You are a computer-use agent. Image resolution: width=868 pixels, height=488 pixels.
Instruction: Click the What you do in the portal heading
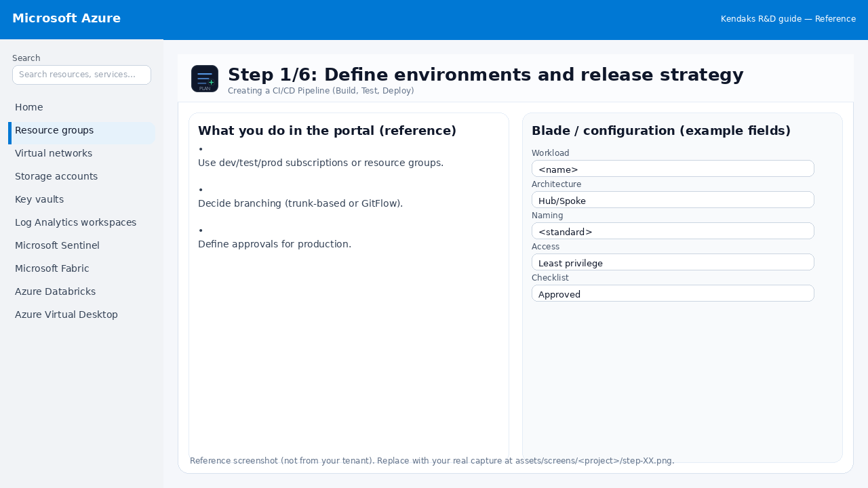point(327,131)
